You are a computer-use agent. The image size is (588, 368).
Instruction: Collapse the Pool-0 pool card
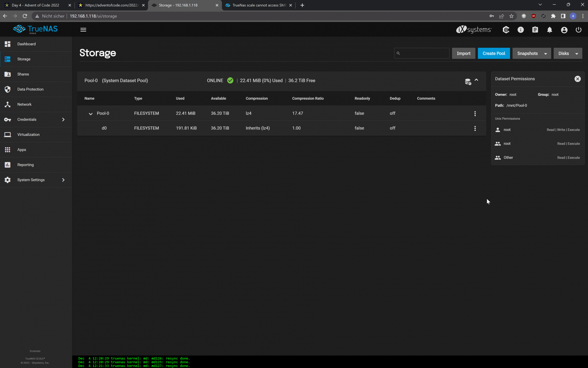pos(476,80)
